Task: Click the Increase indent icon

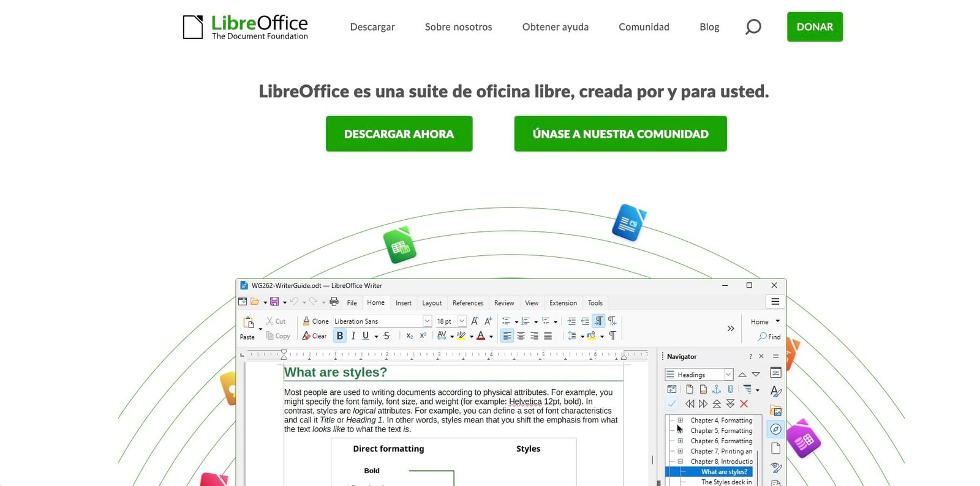Action: pyautogui.click(x=571, y=321)
